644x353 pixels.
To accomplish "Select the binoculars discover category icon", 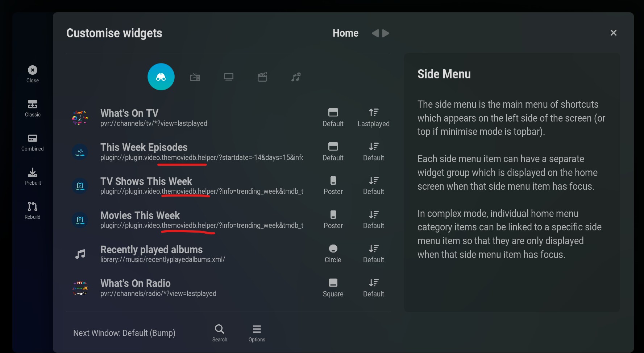I will [x=161, y=77].
